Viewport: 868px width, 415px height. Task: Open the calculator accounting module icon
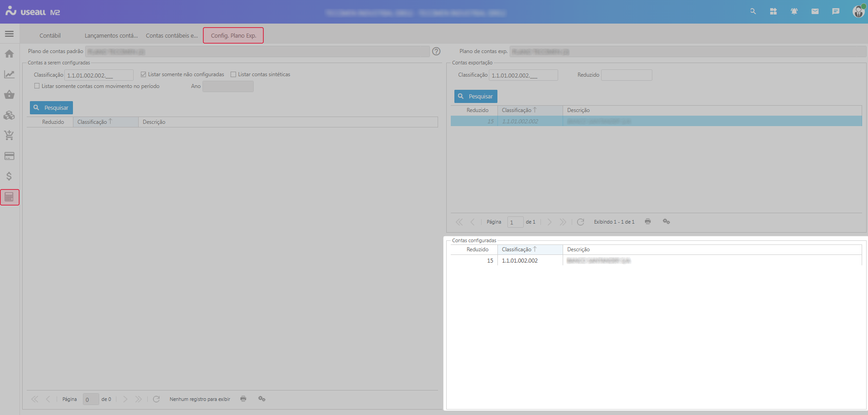click(x=9, y=197)
